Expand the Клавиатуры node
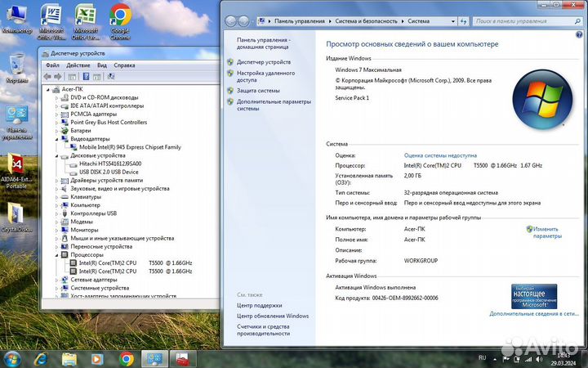 click(x=57, y=197)
